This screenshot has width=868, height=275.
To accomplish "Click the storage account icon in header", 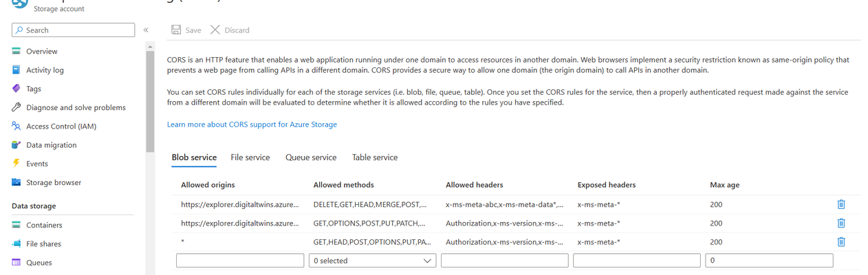I will pos(19,4).
